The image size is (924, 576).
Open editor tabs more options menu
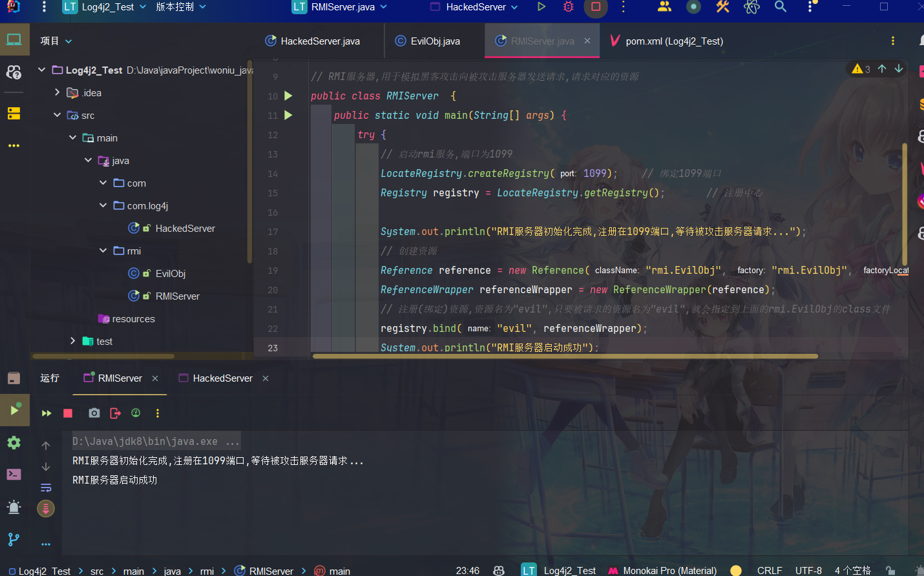pyautogui.click(x=893, y=41)
